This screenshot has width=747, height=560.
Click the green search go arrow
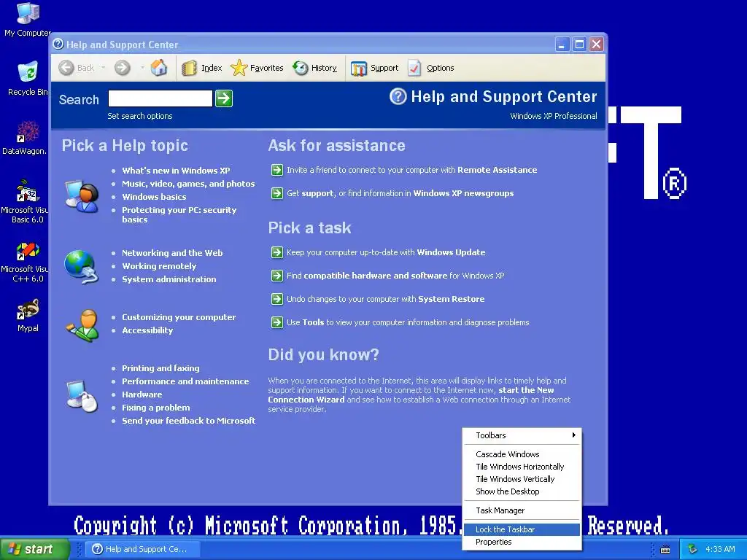tap(224, 98)
